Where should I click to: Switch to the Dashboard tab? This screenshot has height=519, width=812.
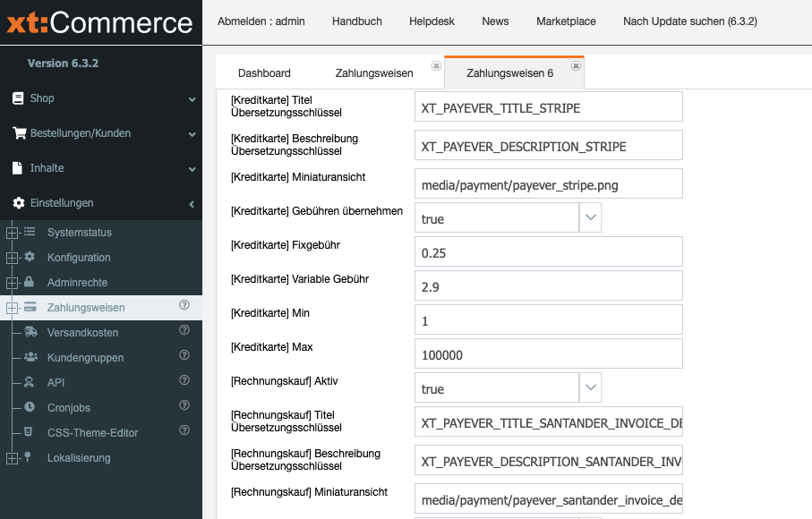(264, 73)
